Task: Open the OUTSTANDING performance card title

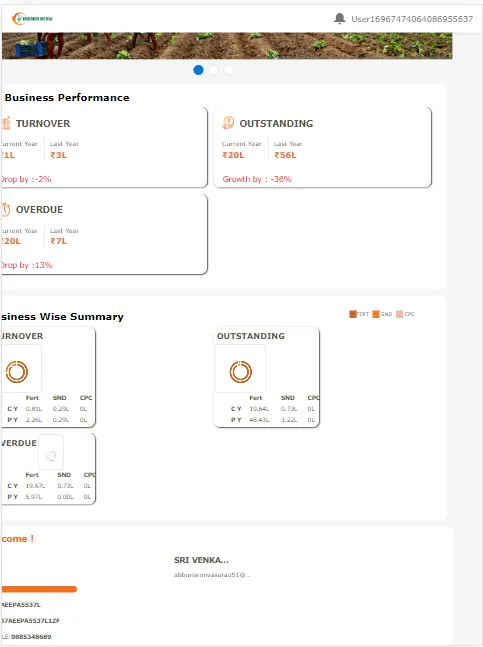Action: click(x=276, y=124)
